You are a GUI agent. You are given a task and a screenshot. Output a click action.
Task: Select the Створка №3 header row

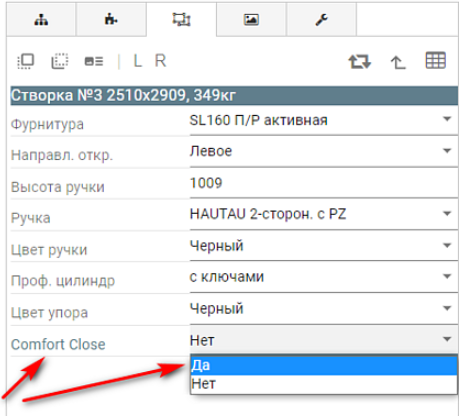pos(234,96)
